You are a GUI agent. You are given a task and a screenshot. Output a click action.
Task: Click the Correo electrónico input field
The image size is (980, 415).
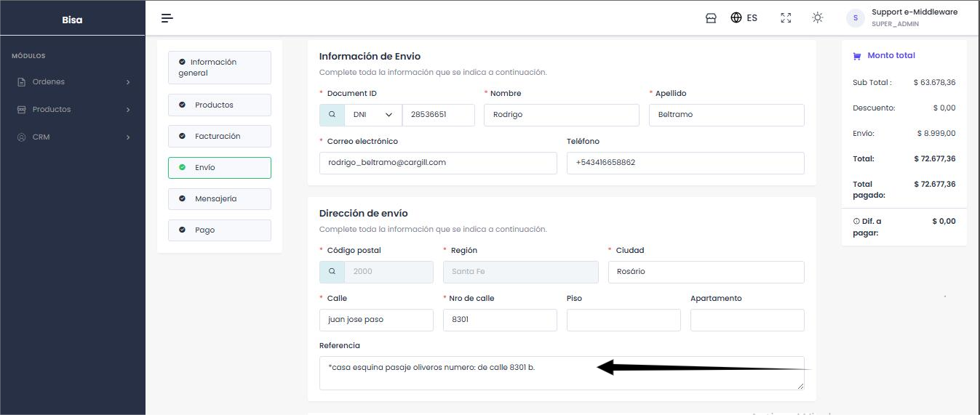[x=438, y=163]
